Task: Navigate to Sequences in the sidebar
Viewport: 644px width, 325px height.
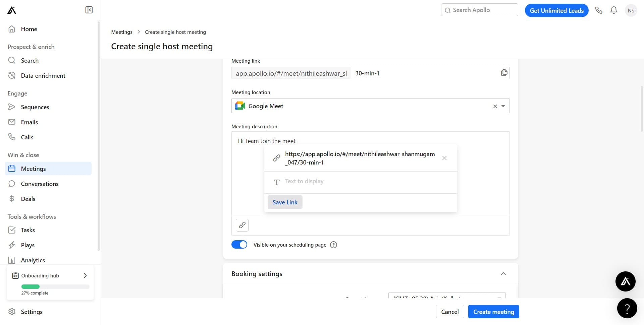Action: point(35,107)
